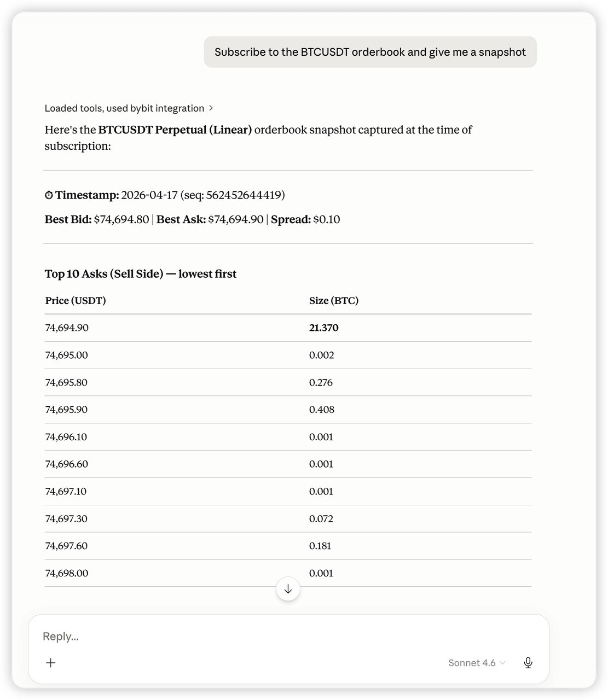
Task: Click the microphone voice input icon
Action: (x=528, y=662)
